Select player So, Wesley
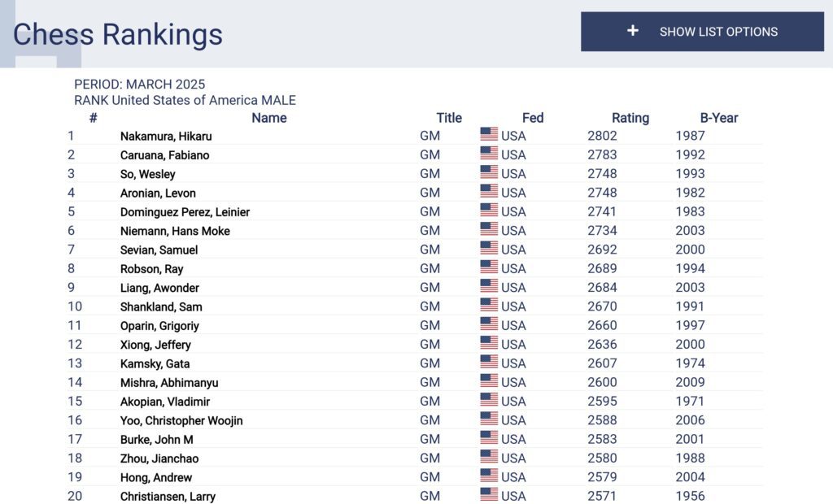Viewport: 833px width, 504px height. point(148,174)
